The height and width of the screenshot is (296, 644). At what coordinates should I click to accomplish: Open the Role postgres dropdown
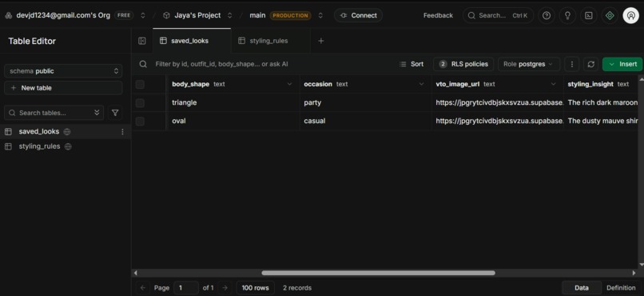(529, 64)
